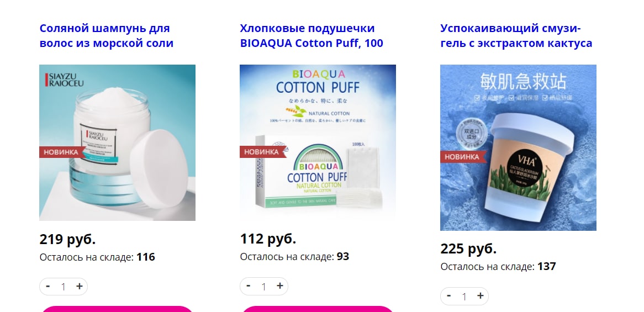The height and width of the screenshot is (312, 644).
Task: Open the Хлопковые подушечки BIOAQUA title link
Action: tap(312, 36)
